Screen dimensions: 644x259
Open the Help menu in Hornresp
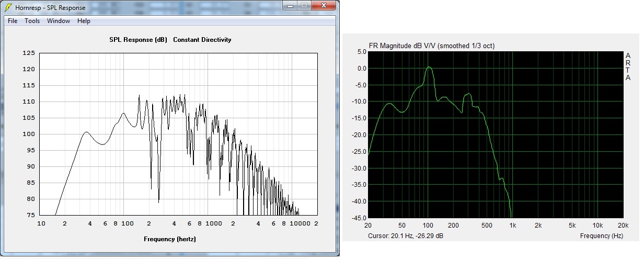point(84,21)
